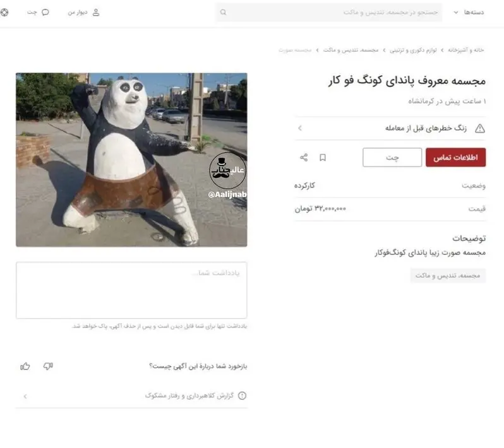Bookmark this panda statue ad
This screenshot has width=504, height=448.
pyautogui.click(x=323, y=158)
